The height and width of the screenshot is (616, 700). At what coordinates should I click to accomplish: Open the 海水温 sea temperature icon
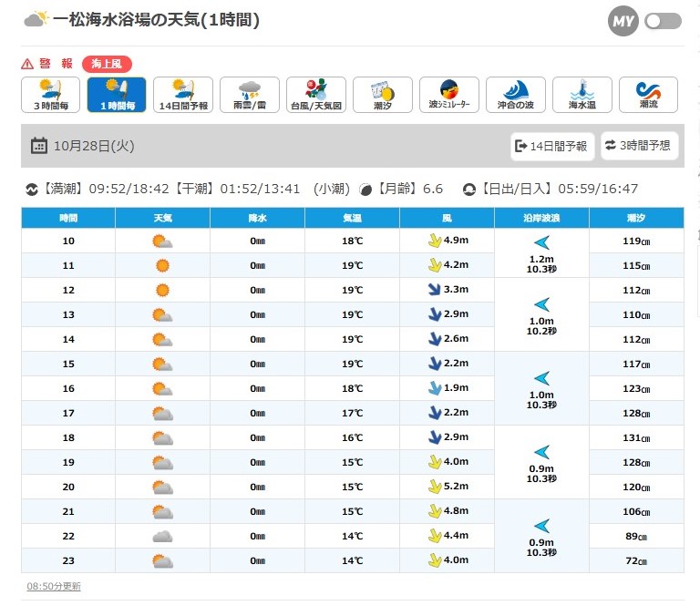click(x=582, y=95)
